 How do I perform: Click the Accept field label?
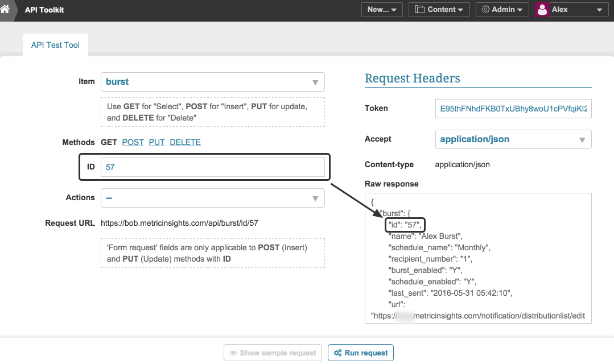click(x=378, y=139)
